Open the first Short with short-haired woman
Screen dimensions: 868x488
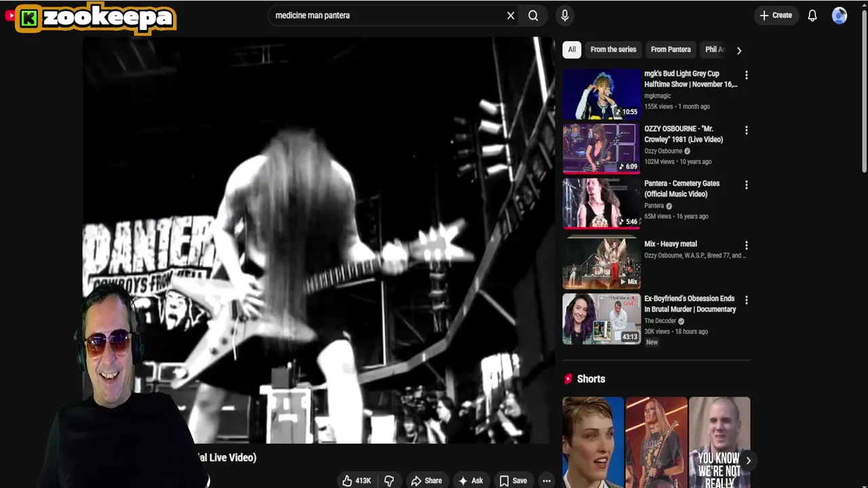(593, 442)
